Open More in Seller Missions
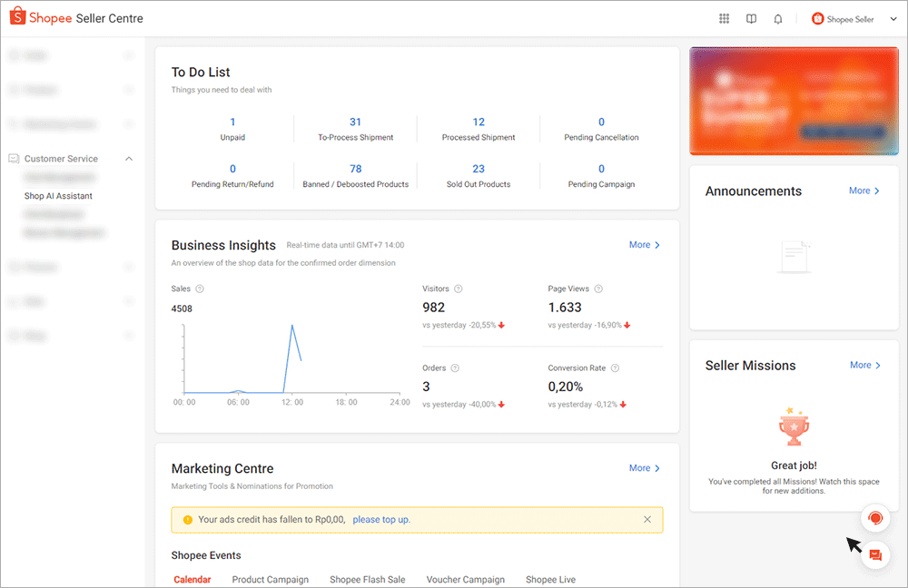The height and width of the screenshot is (588, 908). [864, 365]
